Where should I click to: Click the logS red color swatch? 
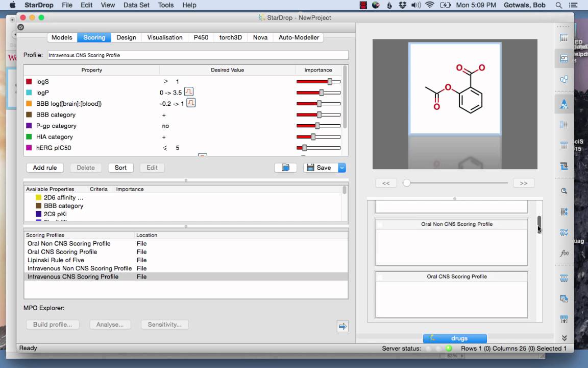pos(29,81)
